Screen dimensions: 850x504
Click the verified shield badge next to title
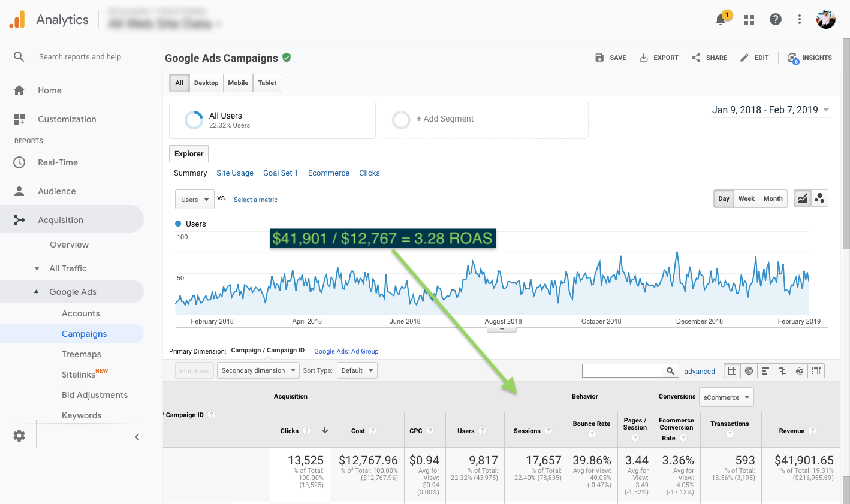point(287,58)
